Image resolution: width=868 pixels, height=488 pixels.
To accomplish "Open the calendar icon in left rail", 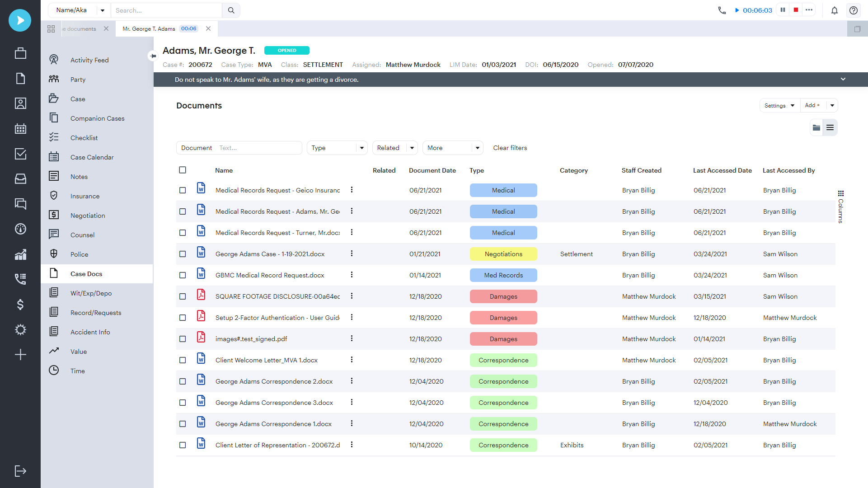I will tap(20, 129).
